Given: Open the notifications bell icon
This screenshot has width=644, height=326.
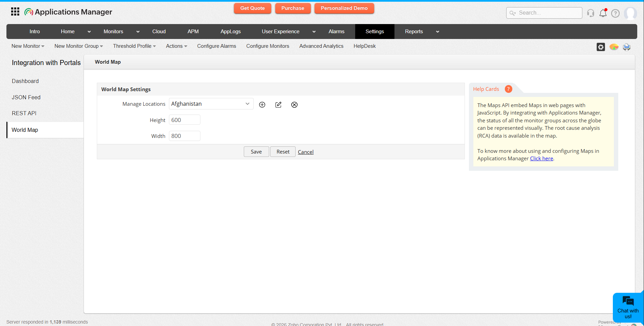Looking at the screenshot, I should [603, 13].
